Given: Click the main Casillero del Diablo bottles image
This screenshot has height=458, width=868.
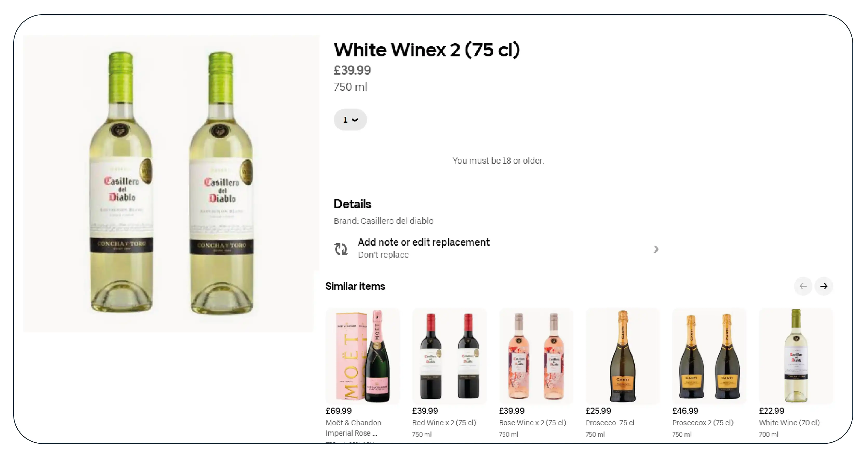Looking at the screenshot, I should pos(171,183).
